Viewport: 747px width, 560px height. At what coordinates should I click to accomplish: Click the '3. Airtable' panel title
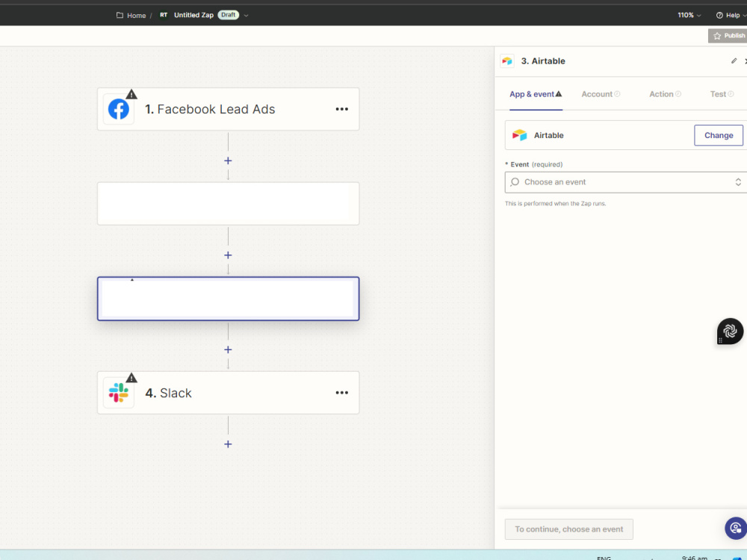(x=542, y=61)
